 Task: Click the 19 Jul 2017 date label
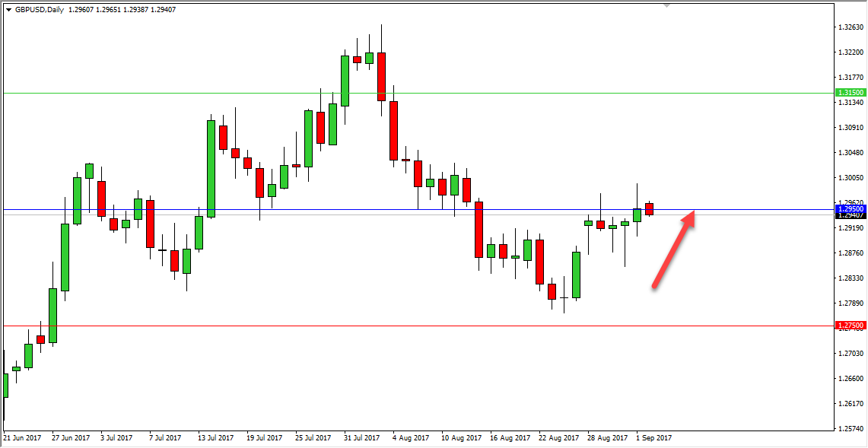point(265,438)
